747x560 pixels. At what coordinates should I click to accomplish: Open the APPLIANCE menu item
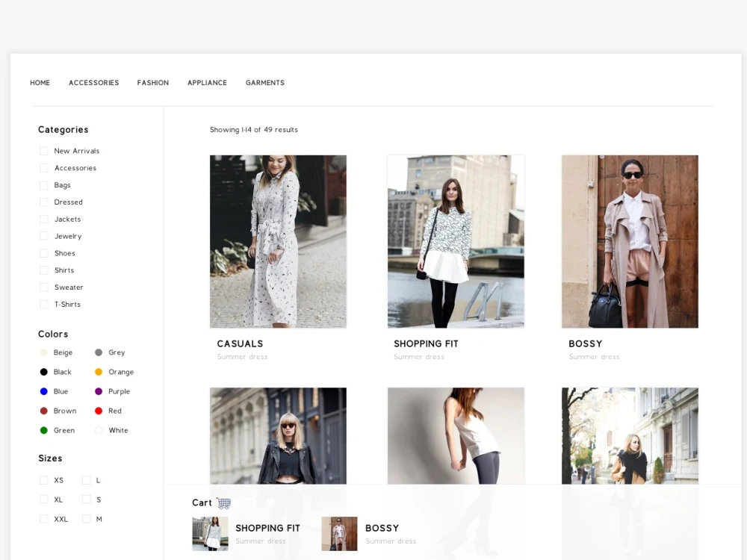pyautogui.click(x=207, y=83)
